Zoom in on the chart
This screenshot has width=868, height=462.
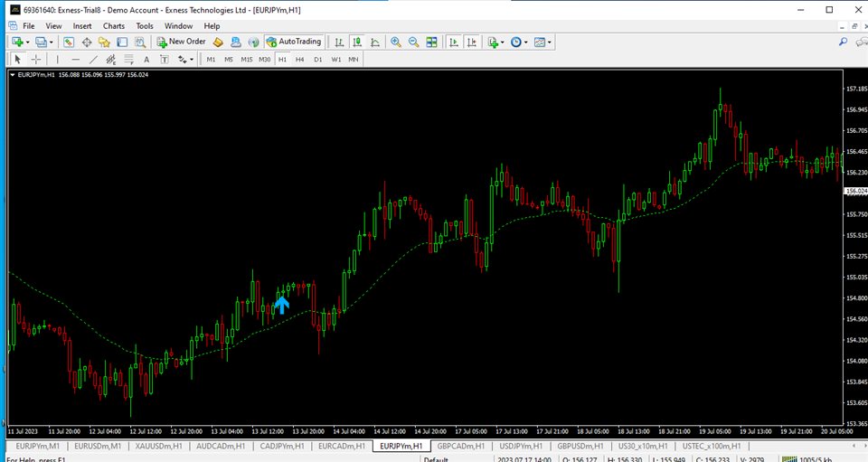point(396,42)
